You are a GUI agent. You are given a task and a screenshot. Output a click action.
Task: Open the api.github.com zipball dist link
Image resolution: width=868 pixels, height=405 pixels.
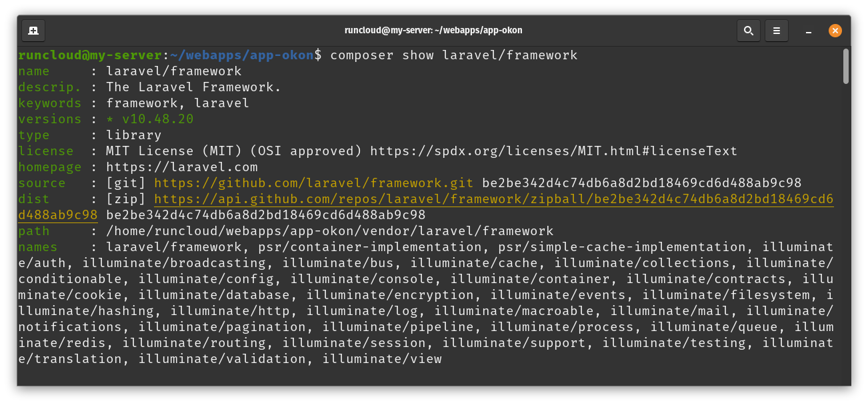(493, 199)
